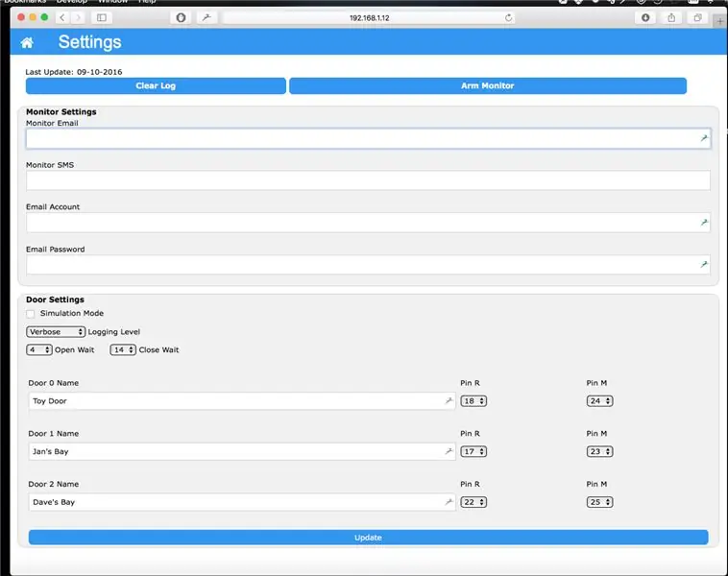728x576 pixels.
Task: Focus the Email Password input field
Action: click(368, 265)
